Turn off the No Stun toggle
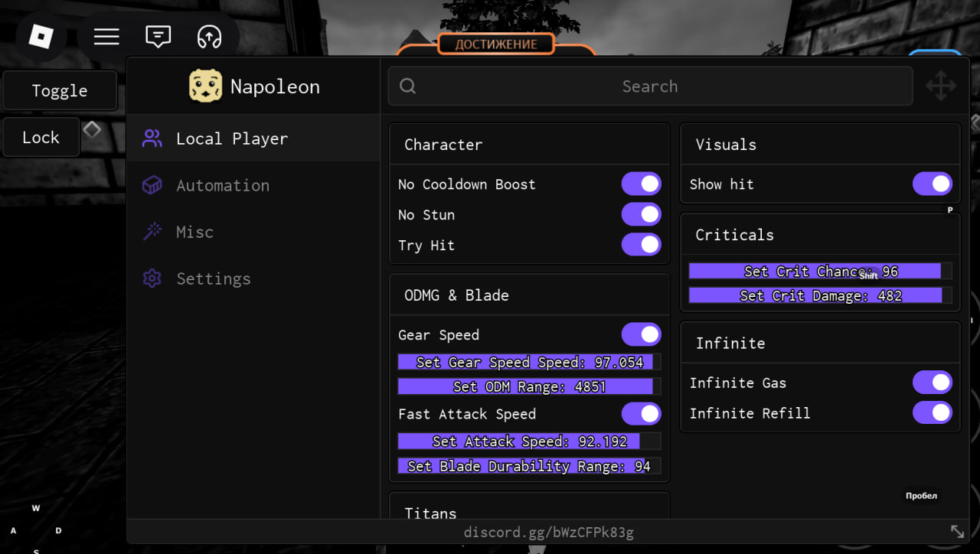 (x=641, y=215)
